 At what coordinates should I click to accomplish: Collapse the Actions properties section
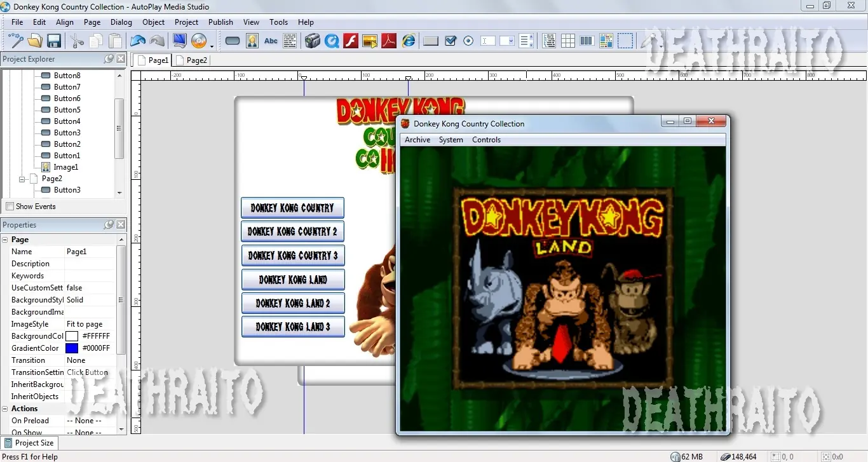click(x=5, y=409)
